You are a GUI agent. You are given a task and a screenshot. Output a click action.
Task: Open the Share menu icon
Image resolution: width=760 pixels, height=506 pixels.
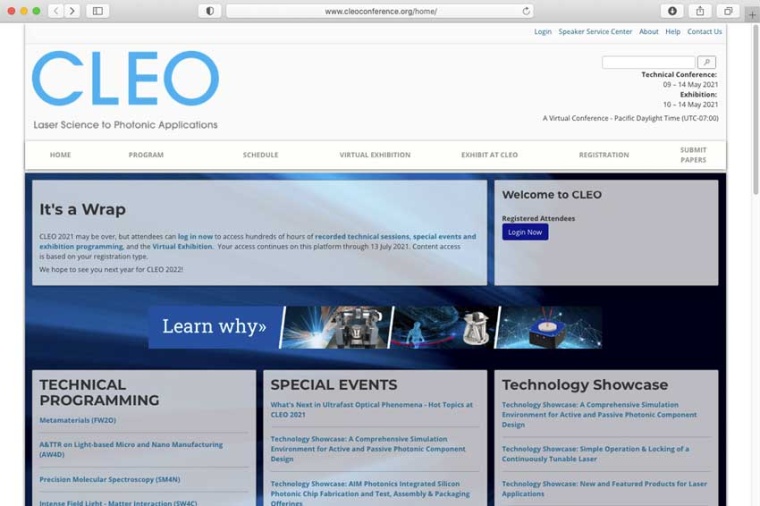tap(700, 11)
